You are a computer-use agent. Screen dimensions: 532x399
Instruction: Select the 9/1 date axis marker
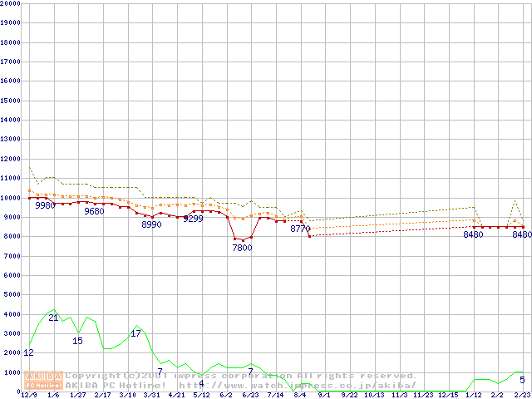[x=324, y=396]
